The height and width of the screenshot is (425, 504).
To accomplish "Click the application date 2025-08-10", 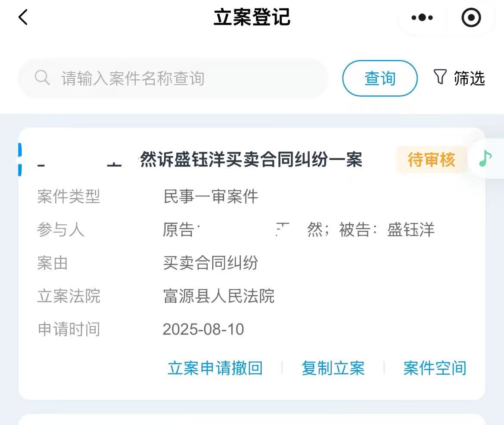I will coord(203,329).
